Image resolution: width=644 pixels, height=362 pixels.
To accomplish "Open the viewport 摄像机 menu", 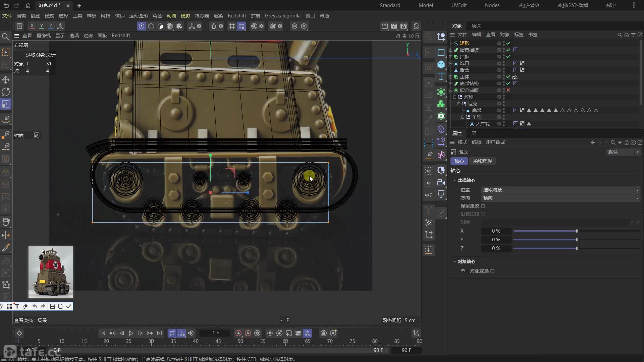I will [x=44, y=36].
